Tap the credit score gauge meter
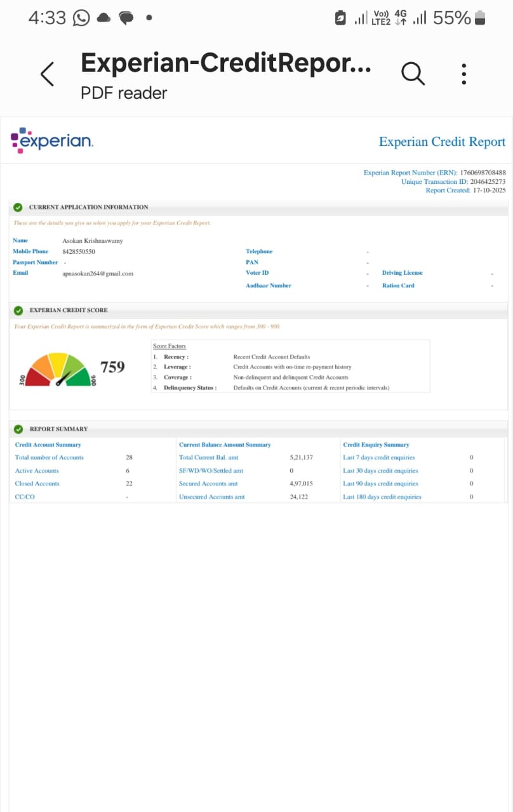 (58, 370)
